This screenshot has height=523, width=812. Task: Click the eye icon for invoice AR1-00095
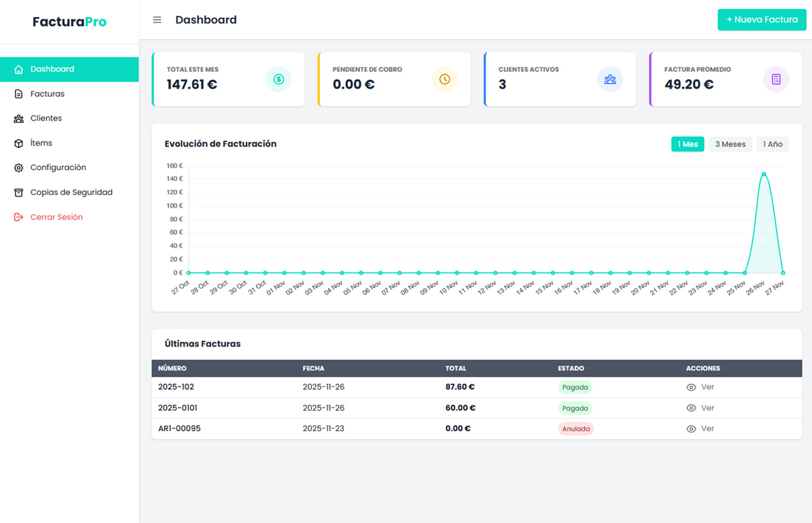click(x=691, y=429)
